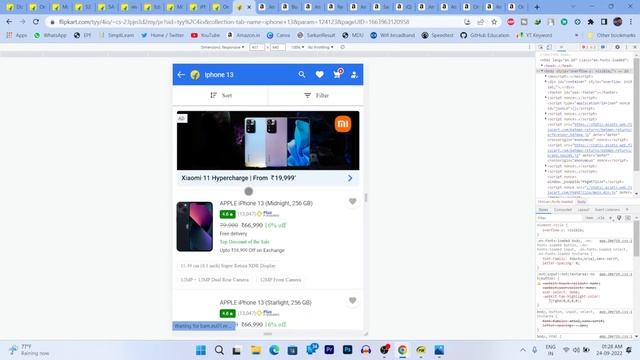Add iPhone 13 Midnight to wishlist
The height and width of the screenshot is (360, 640).
[x=353, y=201]
